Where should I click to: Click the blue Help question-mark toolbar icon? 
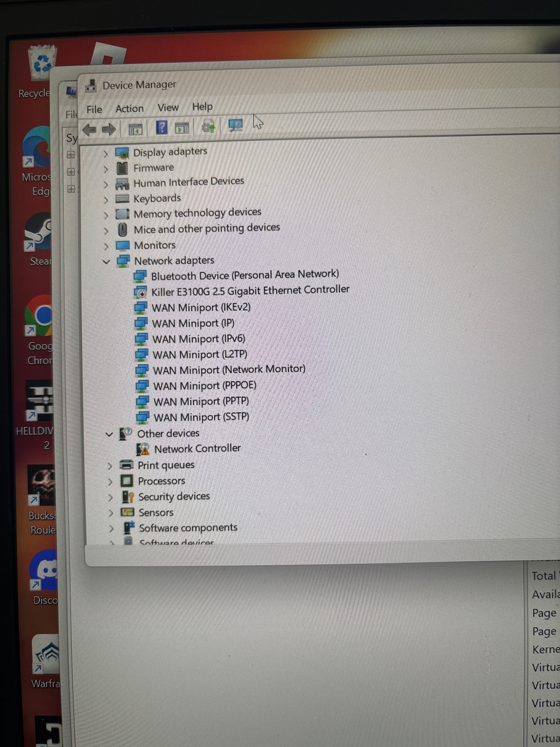click(x=162, y=128)
